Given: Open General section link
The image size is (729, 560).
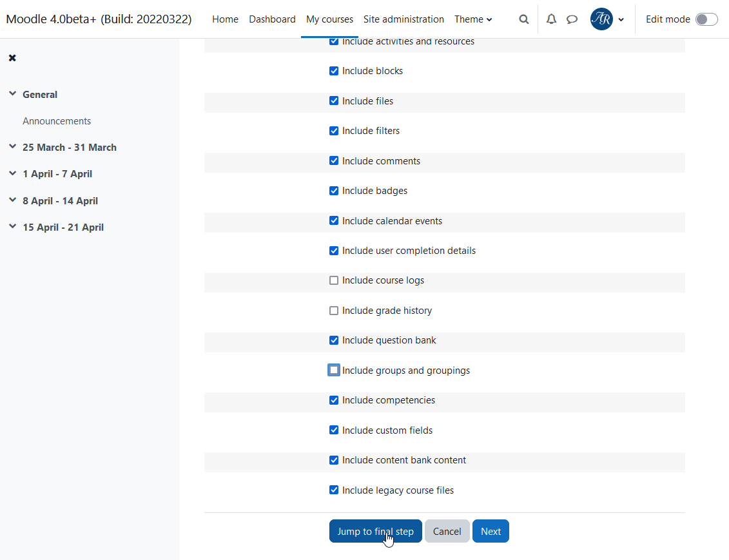Looking at the screenshot, I should (x=40, y=94).
